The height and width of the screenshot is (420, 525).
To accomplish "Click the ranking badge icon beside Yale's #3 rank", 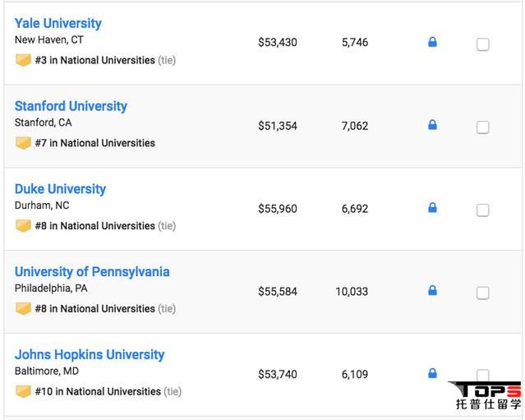I will click(23, 60).
